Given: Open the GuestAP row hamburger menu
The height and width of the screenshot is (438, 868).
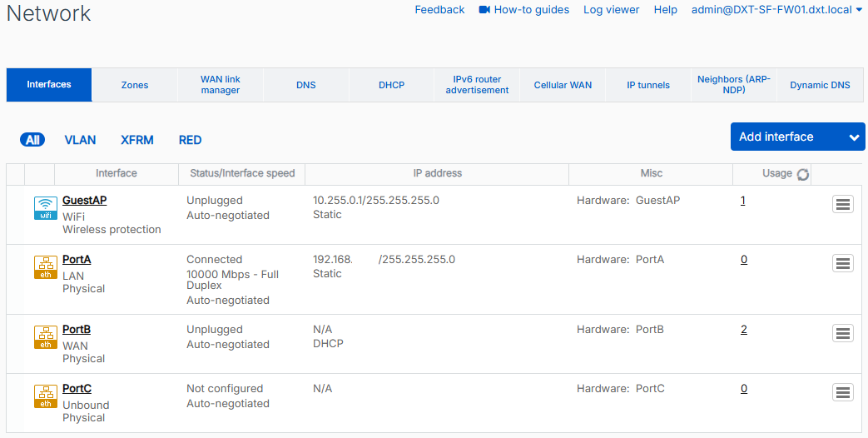Looking at the screenshot, I should 843,204.
